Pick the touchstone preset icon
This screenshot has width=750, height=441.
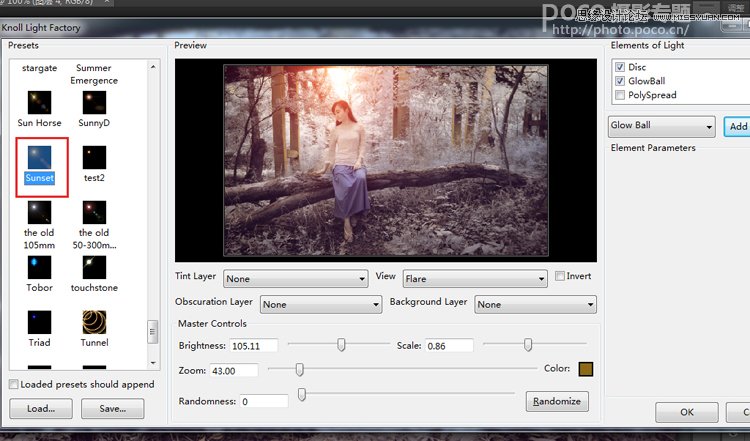pos(94,267)
